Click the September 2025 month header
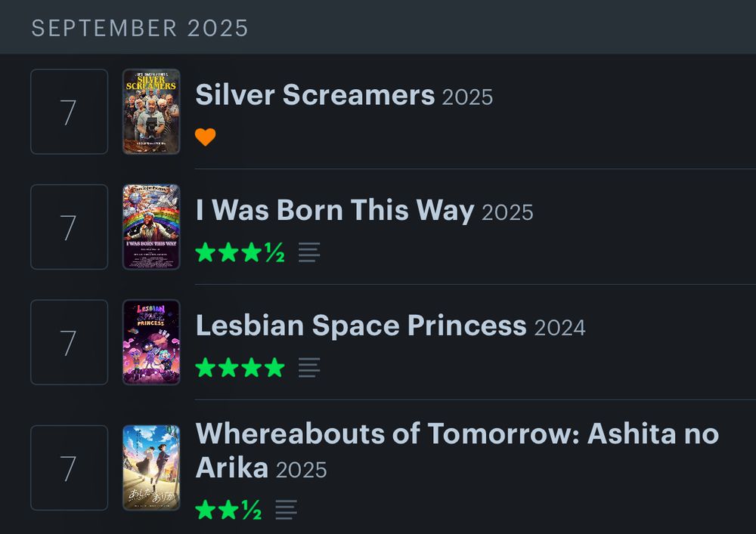The image size is (756, 534). click(140, 28)
